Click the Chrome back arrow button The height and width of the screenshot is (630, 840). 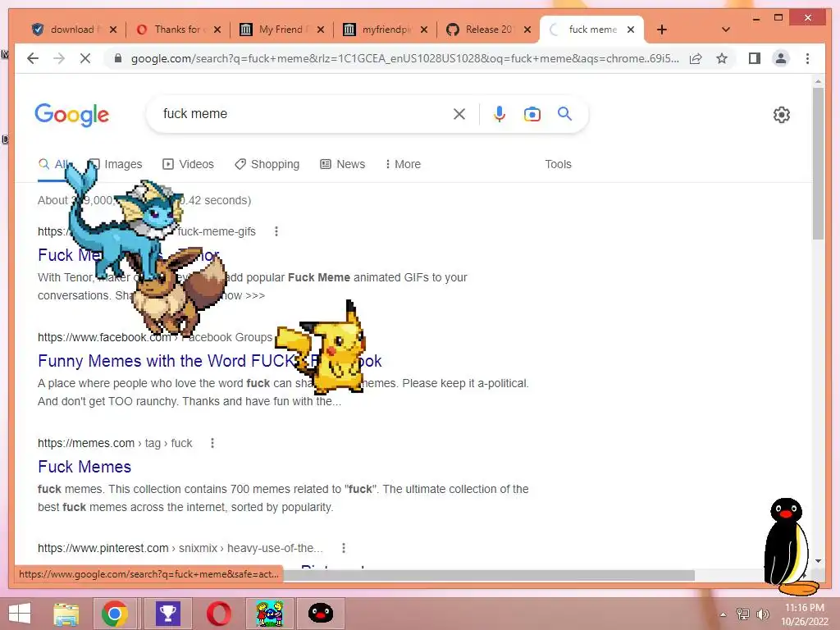click(33, 58)
